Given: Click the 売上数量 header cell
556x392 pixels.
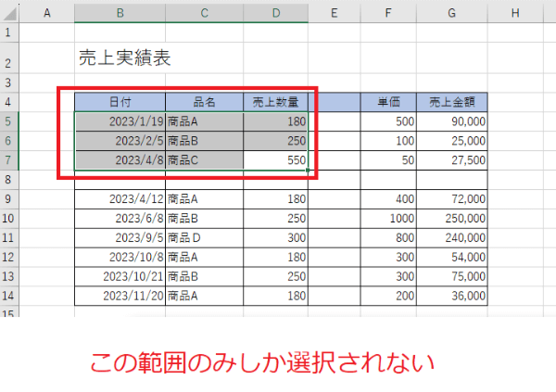Looking at the screenshot, I should coord(276,102).
